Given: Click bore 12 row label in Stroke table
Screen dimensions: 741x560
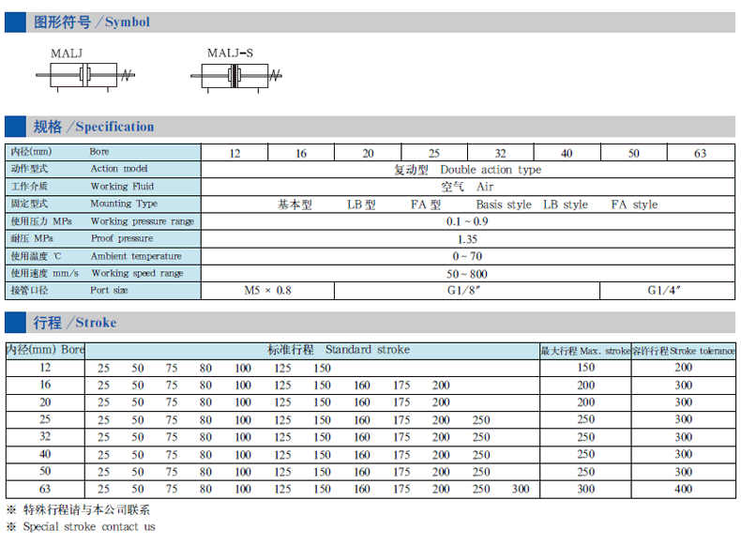Looking at the screenshot, I should tap(45, 368).
